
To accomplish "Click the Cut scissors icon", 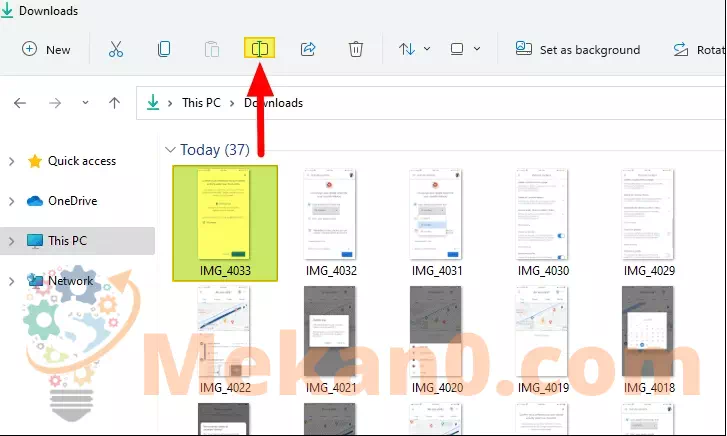I will pos(116,49).
